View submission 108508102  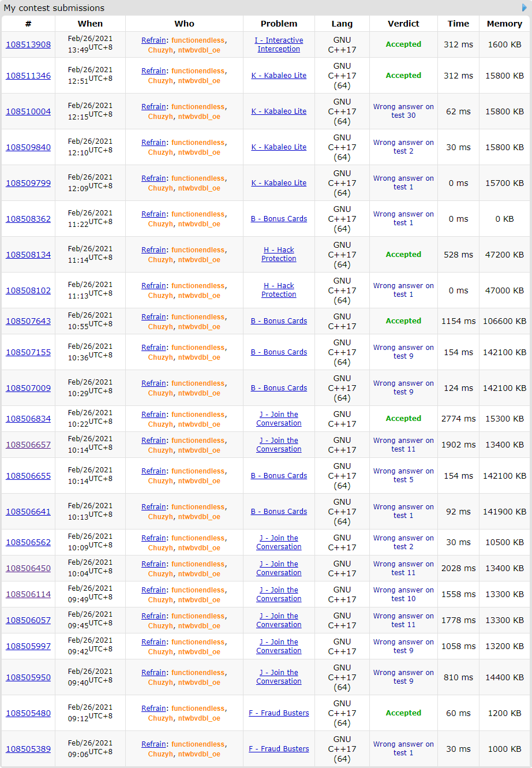[28, 290]
